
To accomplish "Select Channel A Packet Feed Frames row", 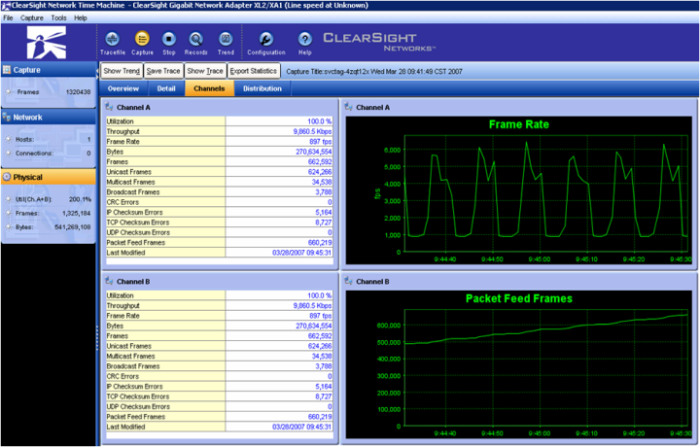I will [219, 242].
